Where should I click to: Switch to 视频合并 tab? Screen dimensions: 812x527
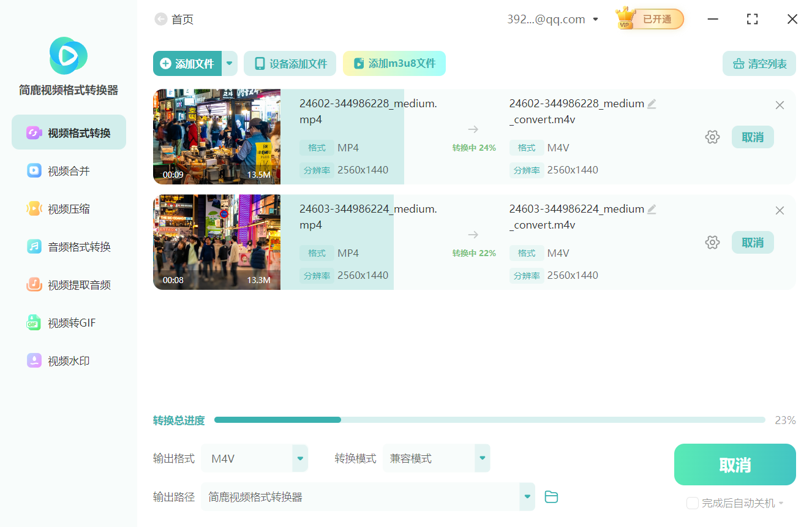click(x=69, y=171)
